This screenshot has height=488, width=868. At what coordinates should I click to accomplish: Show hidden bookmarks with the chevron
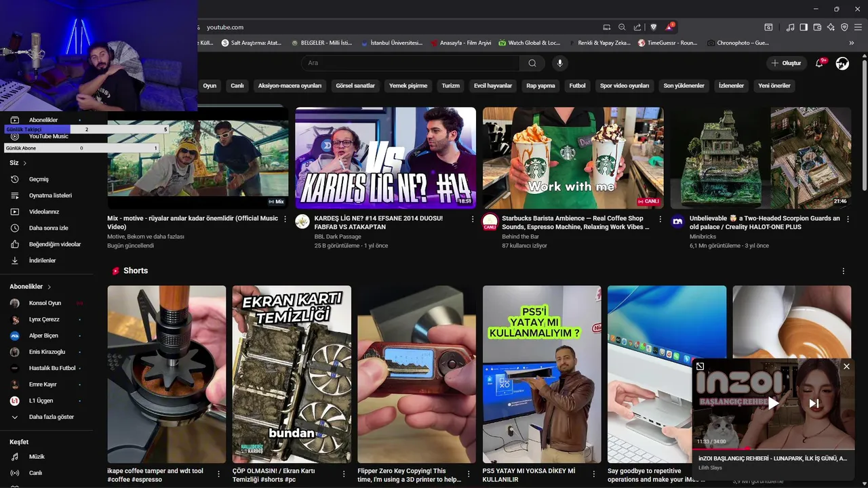852,43
